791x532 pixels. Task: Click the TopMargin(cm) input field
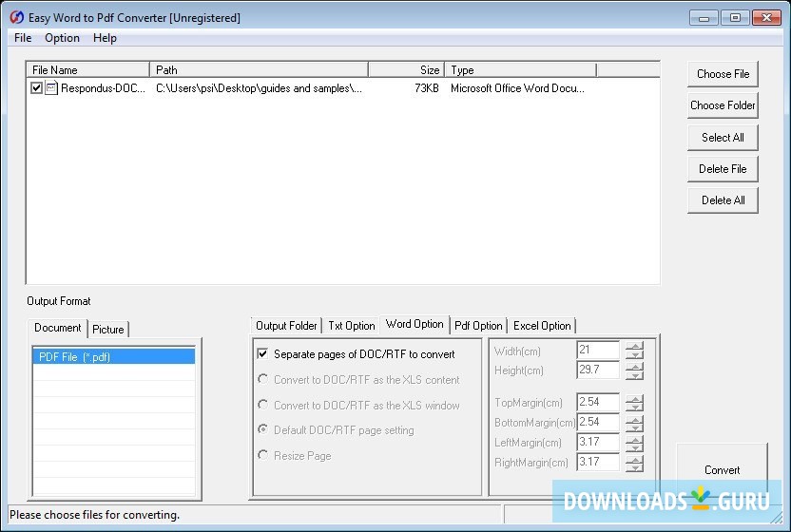click(x=598, y=403)
